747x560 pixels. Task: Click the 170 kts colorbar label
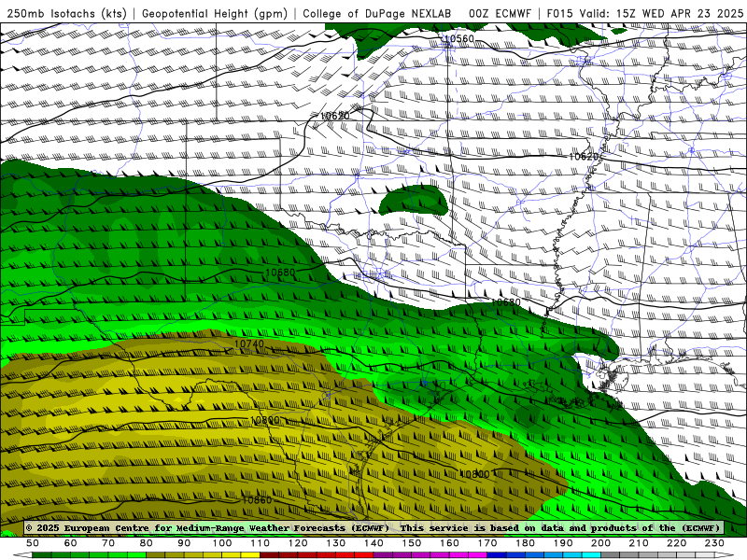point(486,543)
